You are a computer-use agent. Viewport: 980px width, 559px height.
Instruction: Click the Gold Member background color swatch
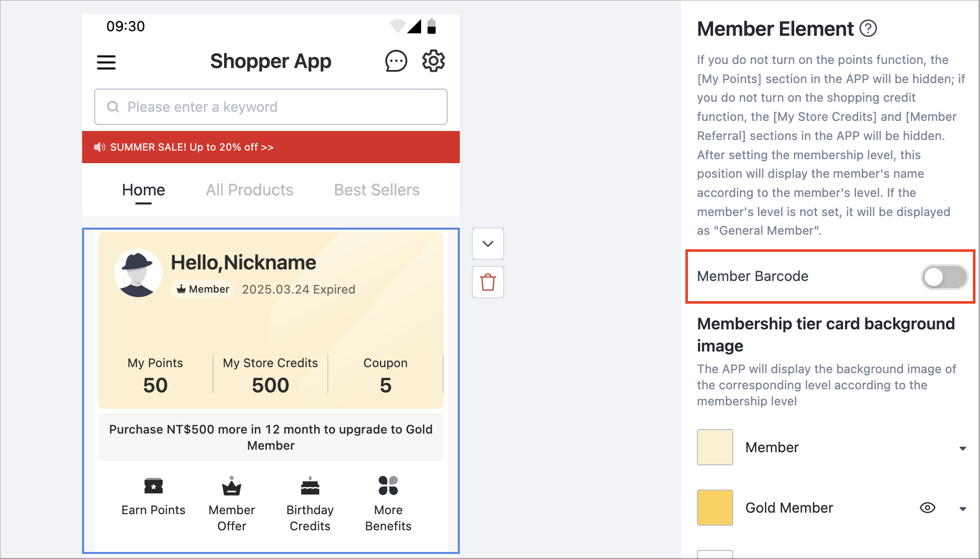[715, 508]
